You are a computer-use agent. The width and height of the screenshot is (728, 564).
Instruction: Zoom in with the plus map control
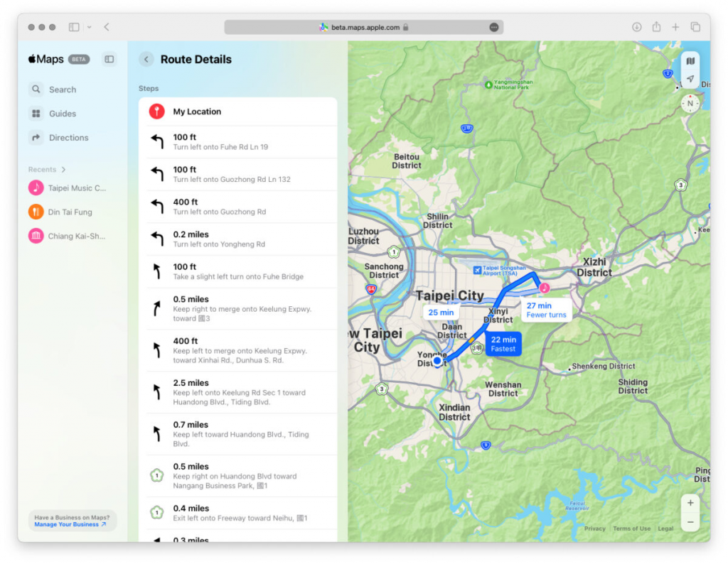tap(690, 502)
